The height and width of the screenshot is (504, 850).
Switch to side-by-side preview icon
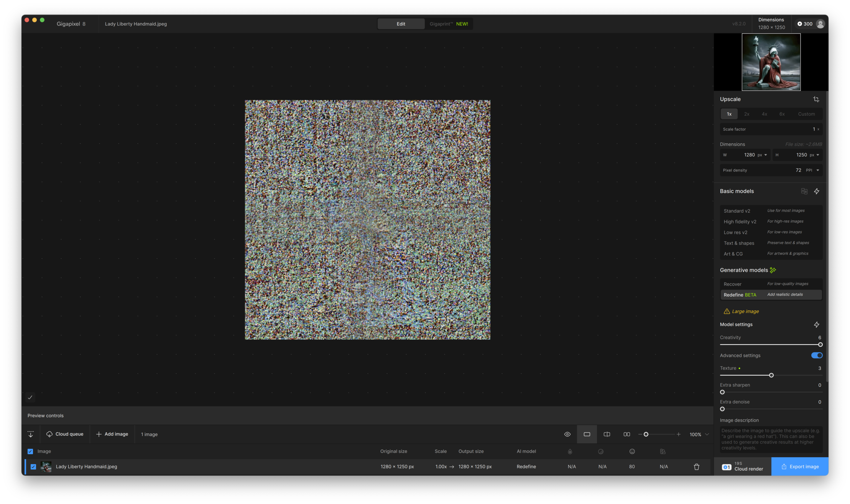point(627,434)
